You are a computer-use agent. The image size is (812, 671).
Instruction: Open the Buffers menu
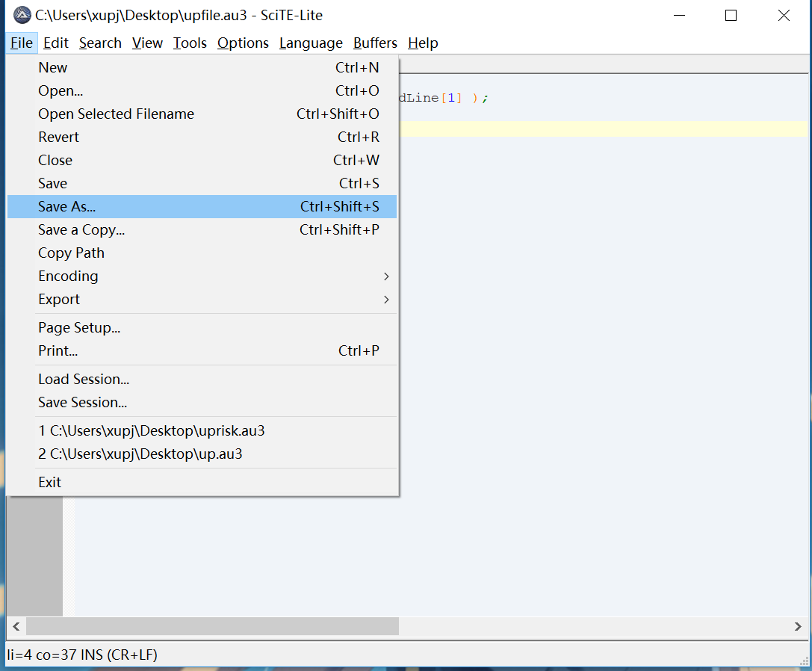[x=375, y=43]
